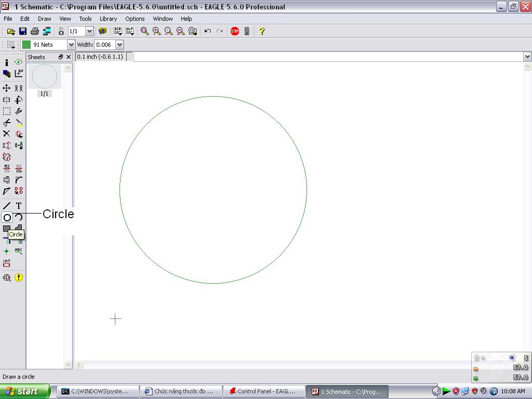Viewport: 532px width, 399px height.
Task: Click the green 91 Nets layer swatch
Action: (x=26, y=45)
